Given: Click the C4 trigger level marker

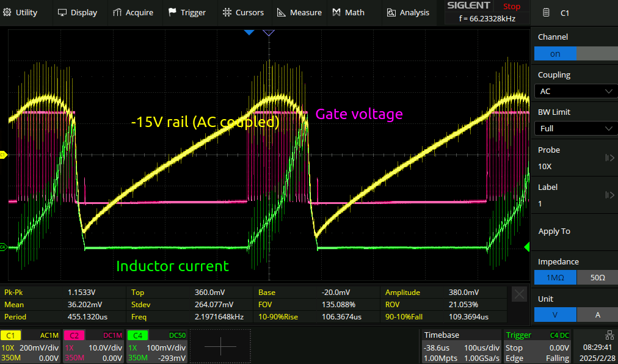Looking at the screenshot, I should point(527,247).
